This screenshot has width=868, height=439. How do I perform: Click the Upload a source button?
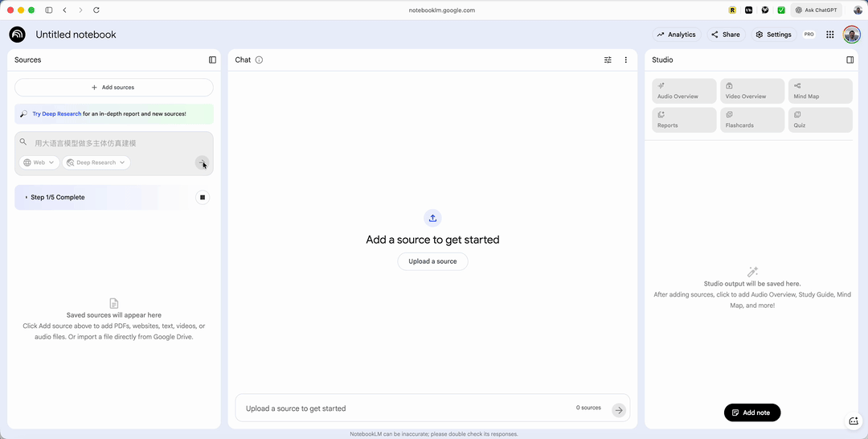click(432, 261)
